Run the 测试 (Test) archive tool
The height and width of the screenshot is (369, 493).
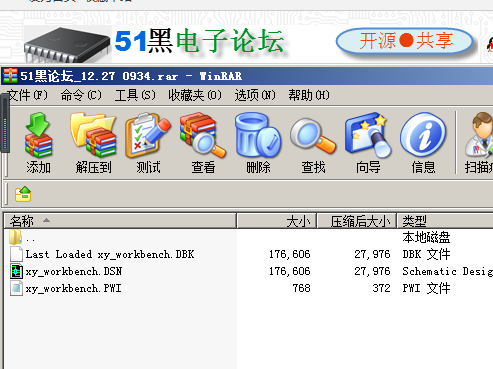pos(148,135)
